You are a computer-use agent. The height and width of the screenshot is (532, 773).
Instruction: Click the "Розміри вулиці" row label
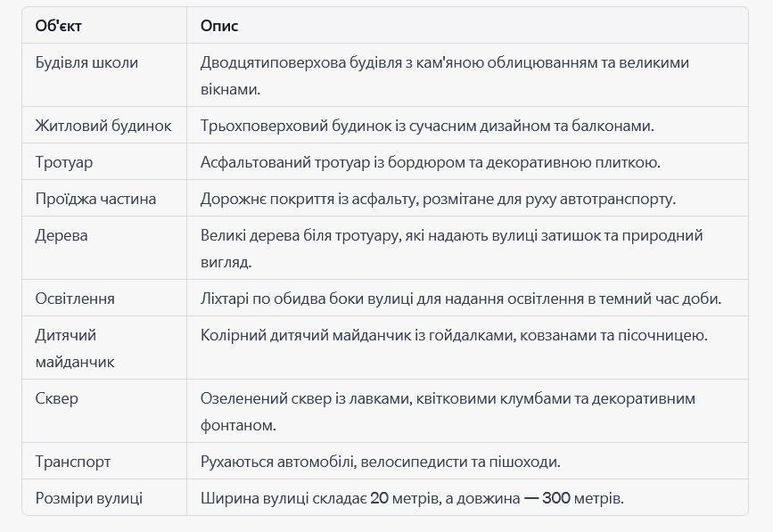(x=89, y=498)
